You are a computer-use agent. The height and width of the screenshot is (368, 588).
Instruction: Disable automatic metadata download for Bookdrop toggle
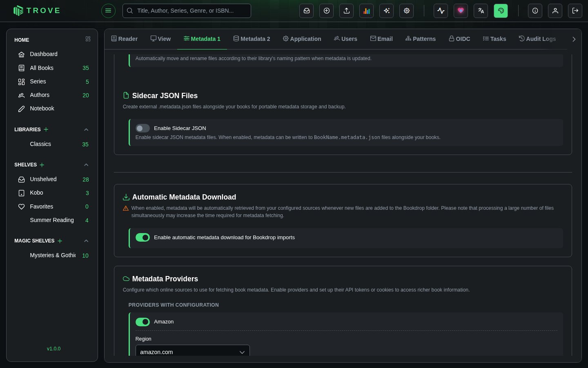click(x=143, y=238)
